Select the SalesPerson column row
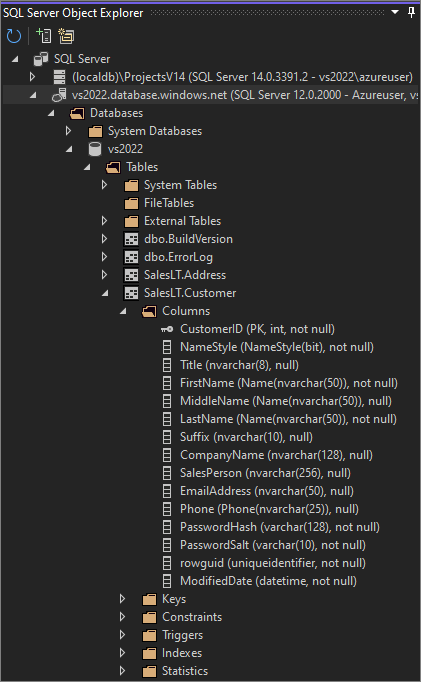421x682 pixels. pyautogui.click(x=265, y=473)
